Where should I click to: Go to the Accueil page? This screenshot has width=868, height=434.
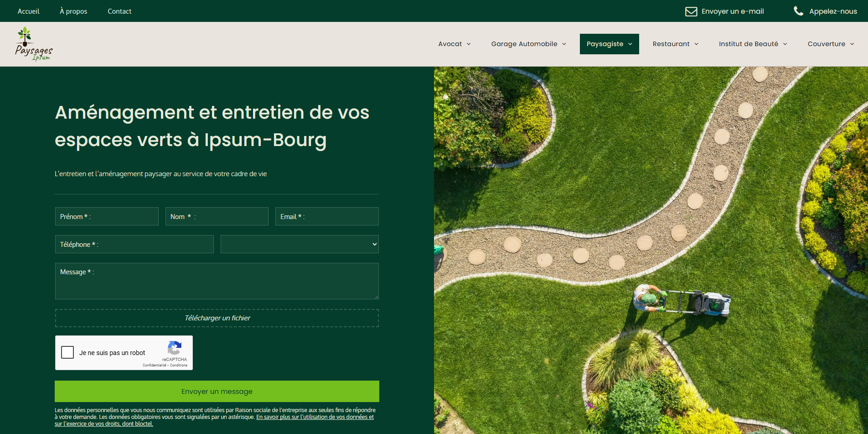28,11
